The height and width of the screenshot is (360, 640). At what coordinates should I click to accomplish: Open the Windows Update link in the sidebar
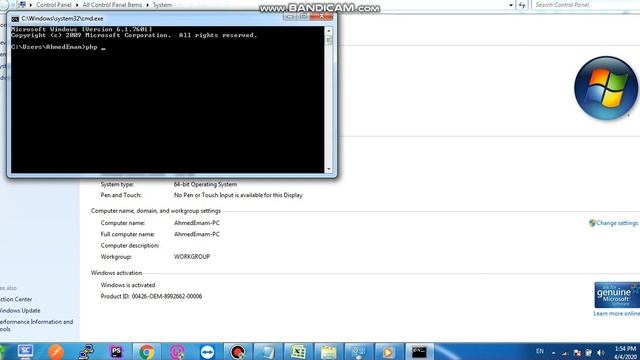tap(20, 311)
